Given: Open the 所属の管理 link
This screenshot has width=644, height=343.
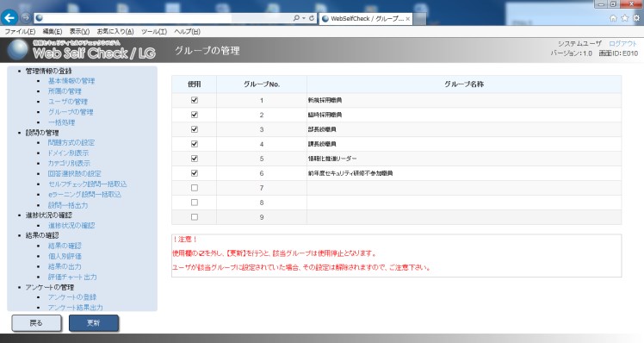Looking at the screenshot, I should coord(65,91).
